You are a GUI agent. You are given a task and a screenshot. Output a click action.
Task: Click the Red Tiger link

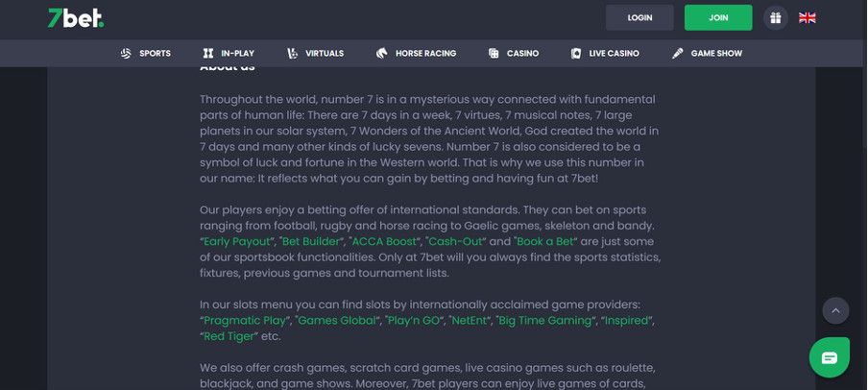tap(229, 336)
